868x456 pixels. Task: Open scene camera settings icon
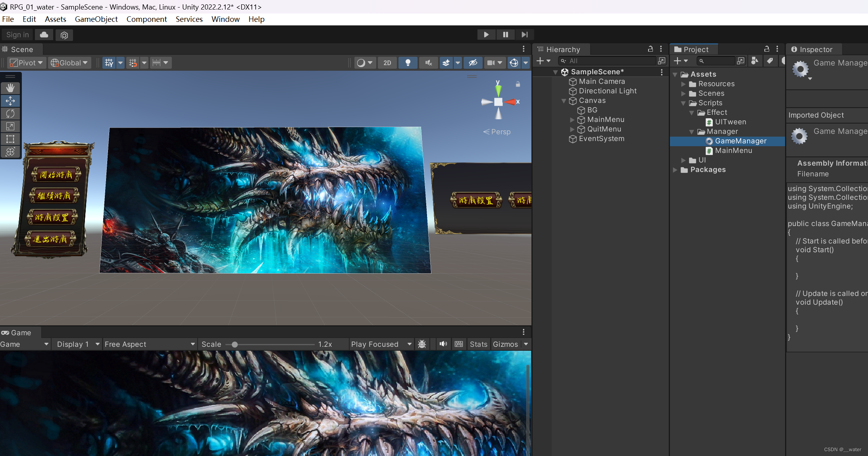click(491, 63)
